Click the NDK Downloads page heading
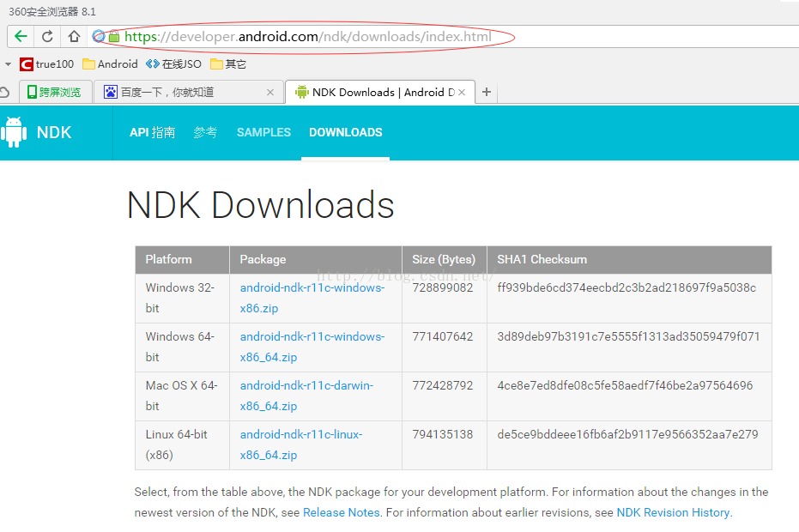Image resolution: width=799 pixels, height=532 pixels. (261, 205)
